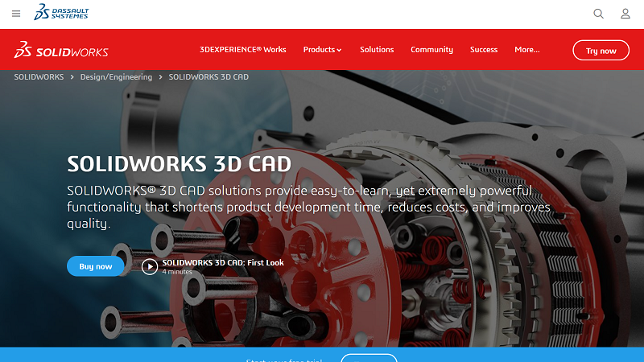Click the SOLIDWORKS 3D CAD breadcrumb
644x362 pixels.
click(x=208, y=77)
